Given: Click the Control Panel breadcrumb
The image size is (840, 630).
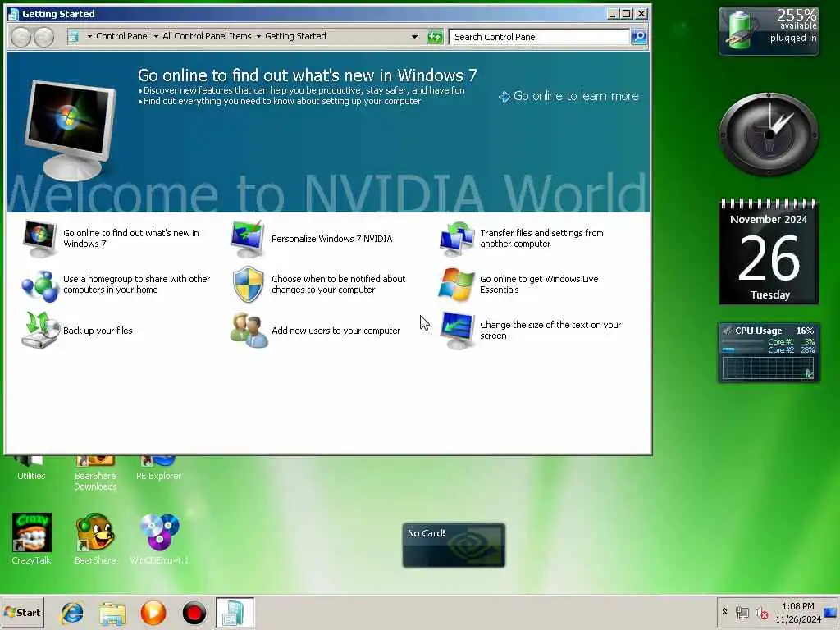Looking at the screenshot, I should click(x=123, y=36).
